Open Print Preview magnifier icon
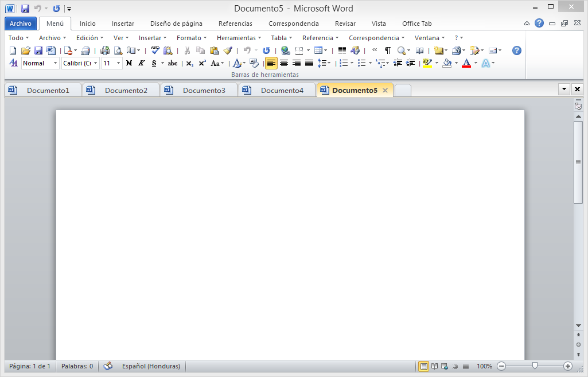This screenshot has height=377, width=588. coord(118,50)
